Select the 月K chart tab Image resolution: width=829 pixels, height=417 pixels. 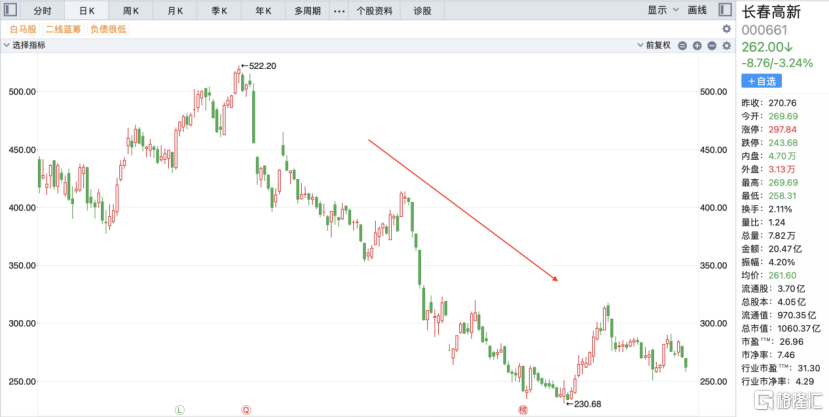pyautogui.click(x=176, y=10)
